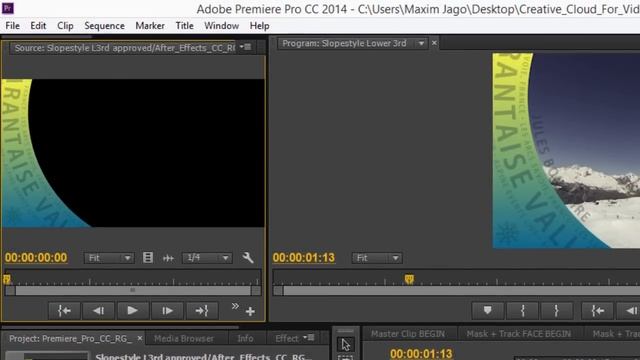This screenshot has height=360, width=640.
Task: Select the Selection tool arrow
Action: [346, 345]
